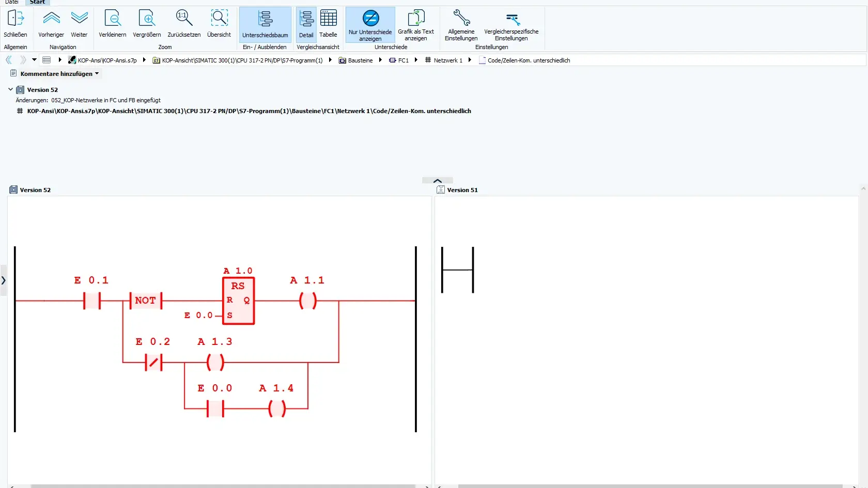Navigate forward with the right breadcrumb arrow
This screenshot has width=868, height=488.
(x=23, y=60)
